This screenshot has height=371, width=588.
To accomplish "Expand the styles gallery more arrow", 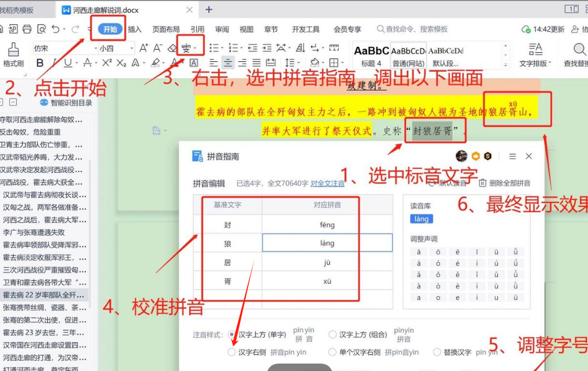I will (x=505, y=65).
